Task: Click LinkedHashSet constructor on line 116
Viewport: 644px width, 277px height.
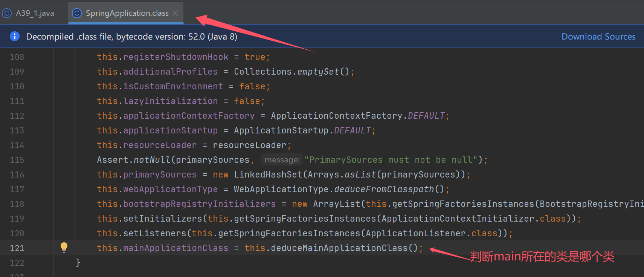Action: 268,174
